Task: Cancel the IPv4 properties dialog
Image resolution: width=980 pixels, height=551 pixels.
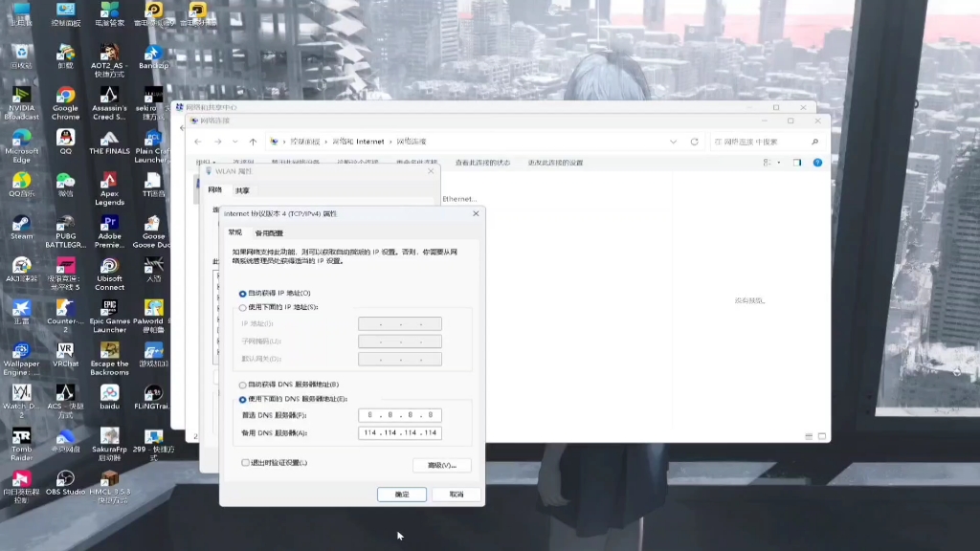Action: pos(457,495)
